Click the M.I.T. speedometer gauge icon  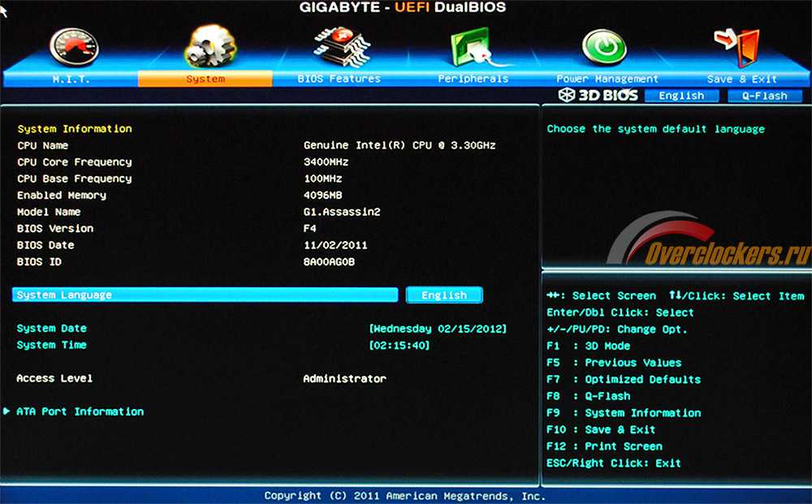point(74,47)
